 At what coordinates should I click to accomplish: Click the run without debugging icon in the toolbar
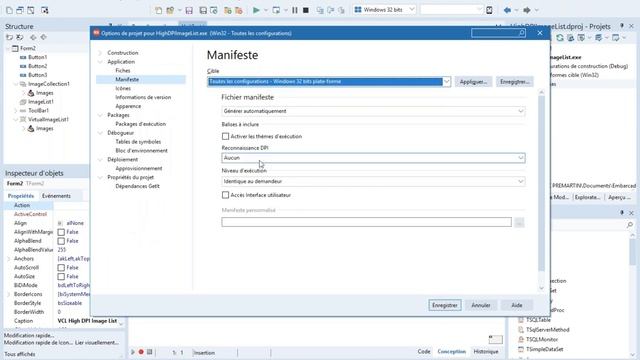(x=276, y=10)
